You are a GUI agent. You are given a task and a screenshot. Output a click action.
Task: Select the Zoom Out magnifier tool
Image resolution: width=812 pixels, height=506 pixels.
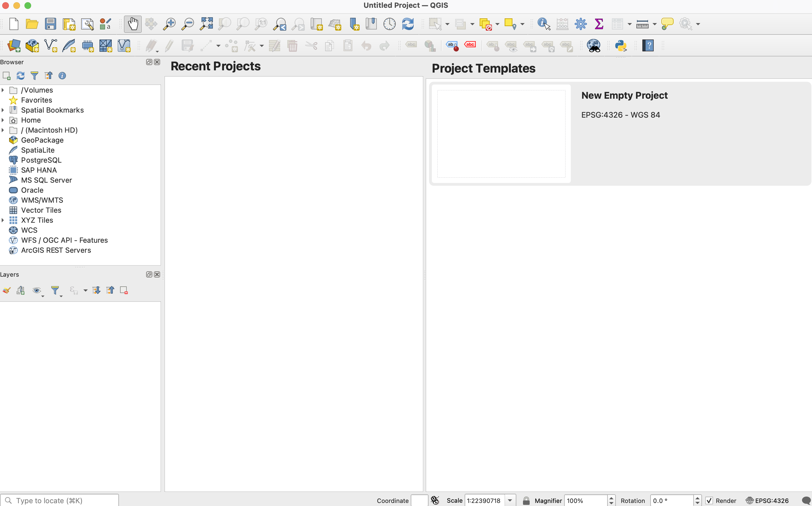188,24
